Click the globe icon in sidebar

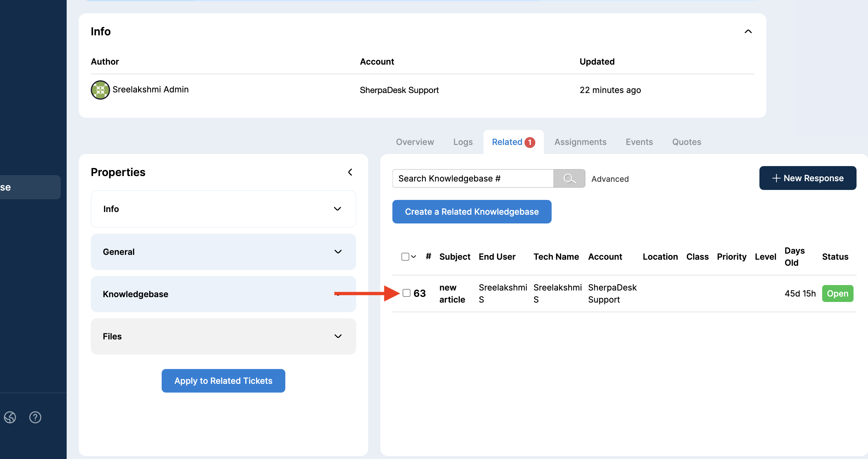click(x=10, y=417)
